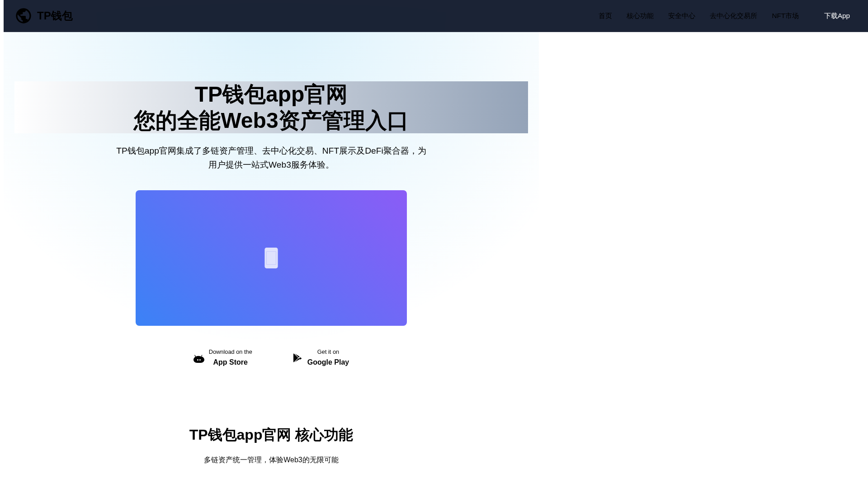The width and height of the screenshot is (868, 488).
Task: Click the Google Play triangle icon
Action: click(x=297, y=358)
